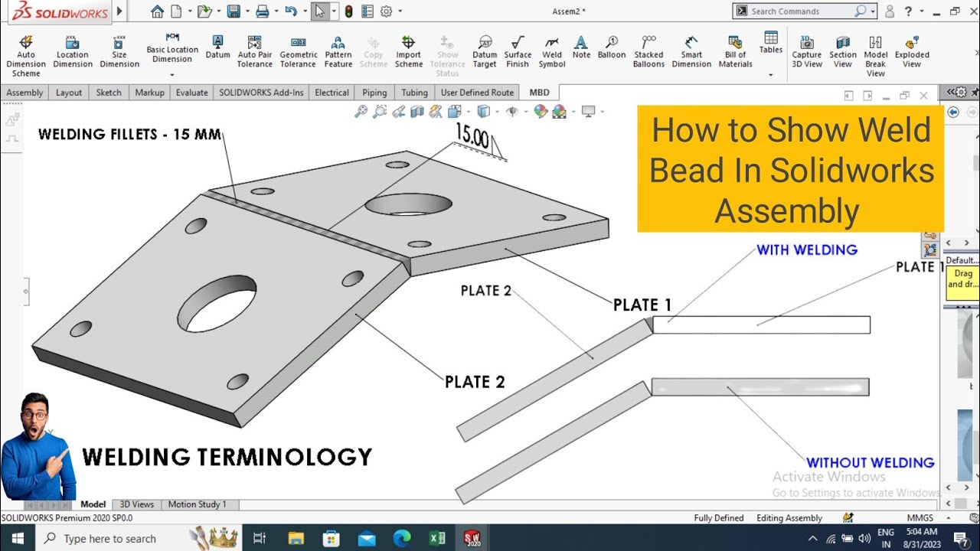Choose the Basic Location Dimension tool

[172, 48]
